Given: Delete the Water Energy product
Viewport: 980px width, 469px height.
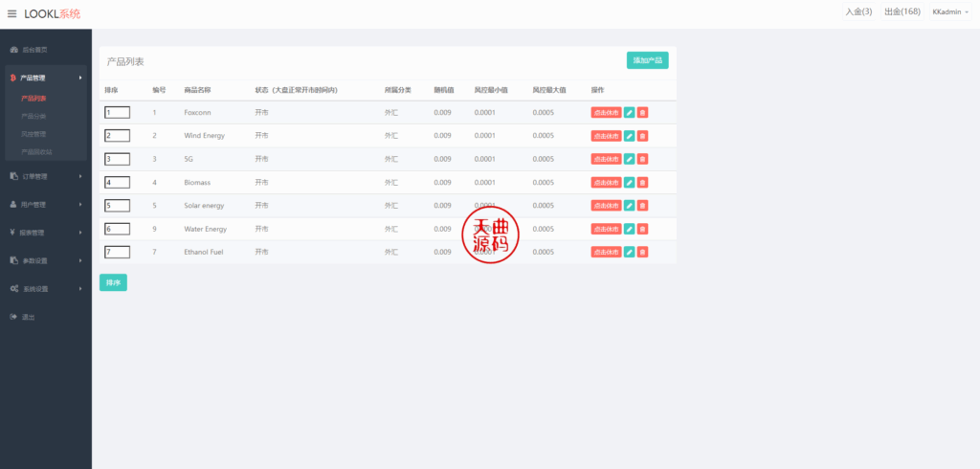Looking at the screenshot, I should pos(642,229).
